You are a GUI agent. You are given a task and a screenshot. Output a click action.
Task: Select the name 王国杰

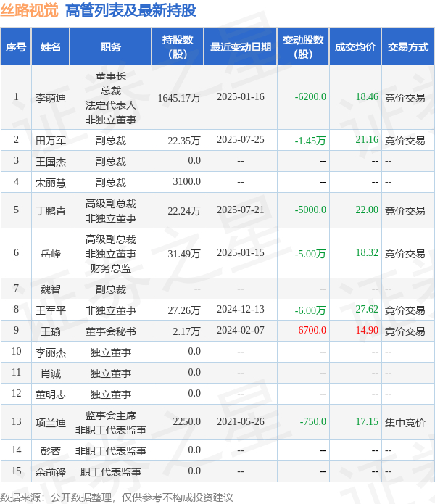(x=51, y=162)
